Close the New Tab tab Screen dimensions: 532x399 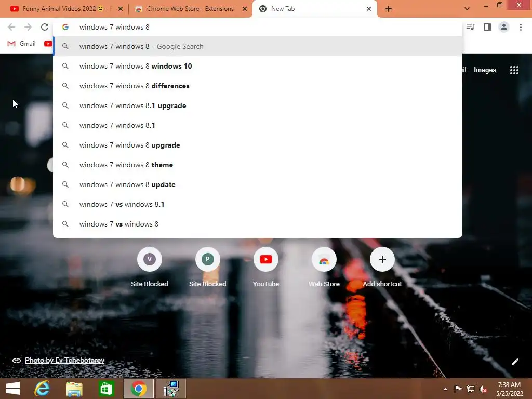pyautogui.click(x=369, y=9)
